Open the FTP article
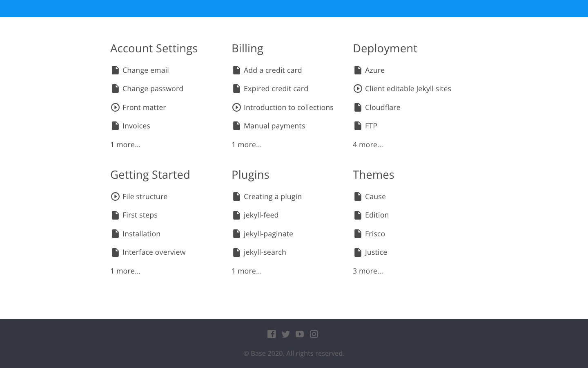This screenshot has width=588, height=368. coord(371,126)
